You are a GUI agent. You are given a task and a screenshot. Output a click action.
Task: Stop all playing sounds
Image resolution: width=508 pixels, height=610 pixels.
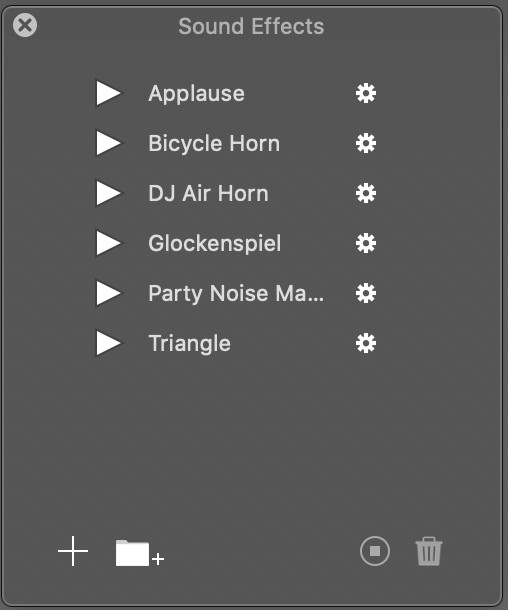coord(375,551)
